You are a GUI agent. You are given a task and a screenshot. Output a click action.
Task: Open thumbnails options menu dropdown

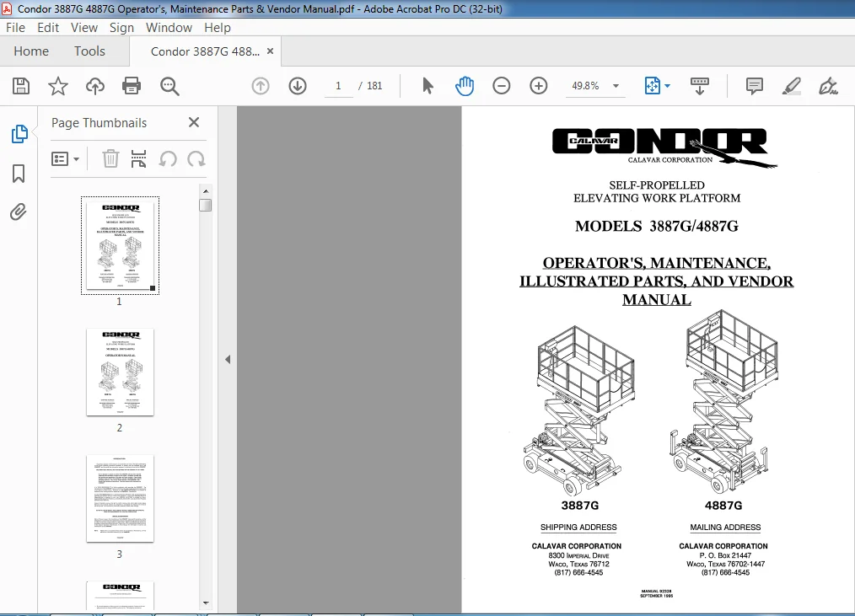(65, 158)
